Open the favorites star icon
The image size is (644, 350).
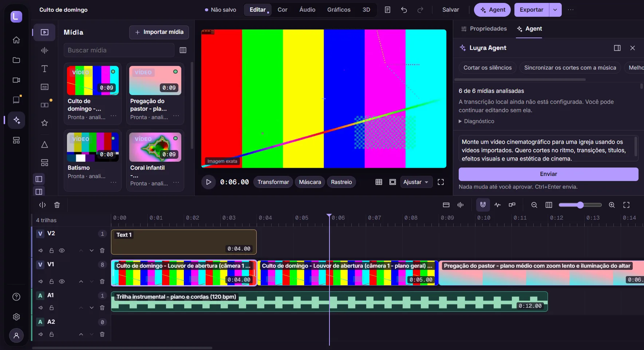[44, 123]
